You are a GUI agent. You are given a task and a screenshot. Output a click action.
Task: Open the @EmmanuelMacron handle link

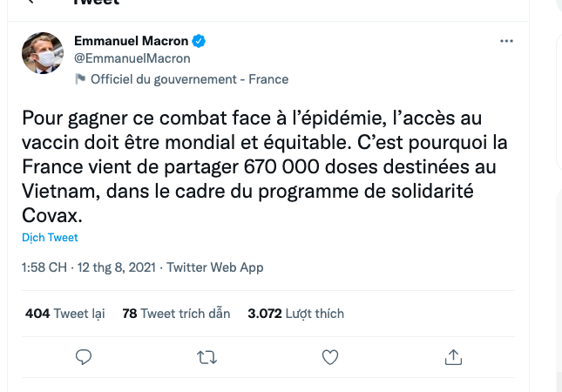pos(132,58)
